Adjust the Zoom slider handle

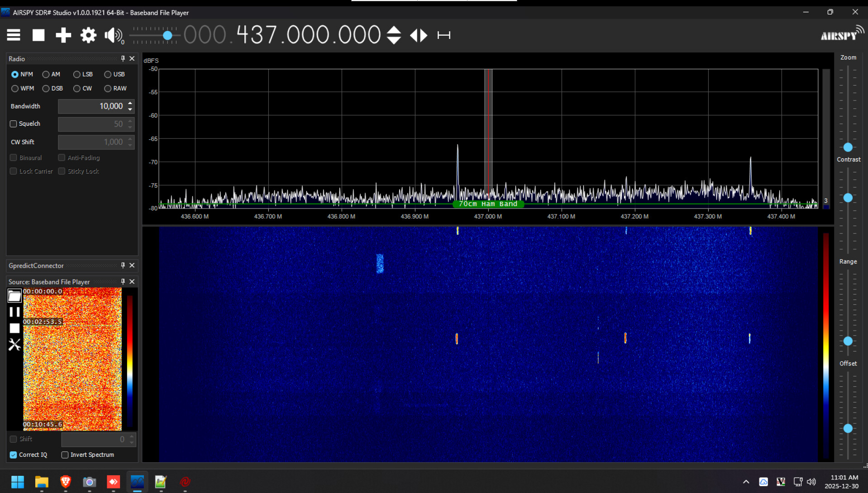848,147
